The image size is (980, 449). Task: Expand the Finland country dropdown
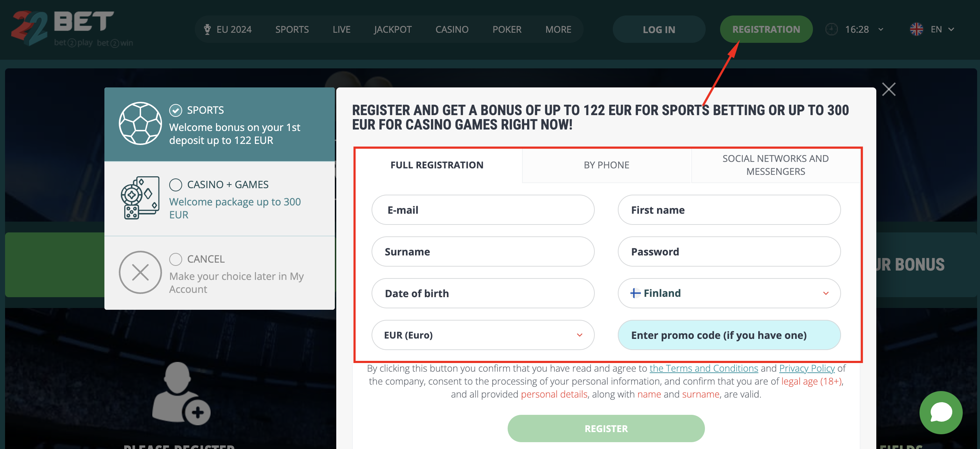(729, 293)
